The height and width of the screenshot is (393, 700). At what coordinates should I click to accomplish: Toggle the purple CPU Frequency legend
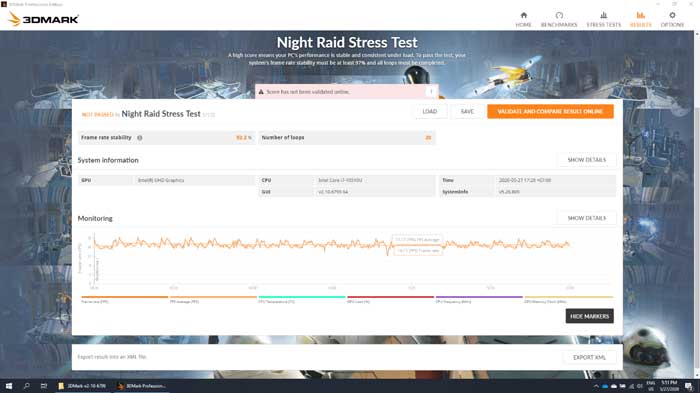tap(479, 299)
